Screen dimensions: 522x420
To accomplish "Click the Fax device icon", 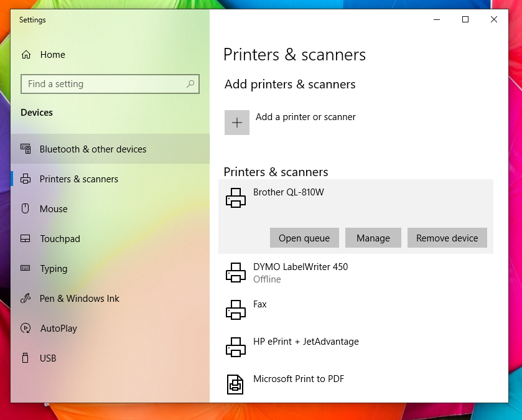I will [236, 309].
